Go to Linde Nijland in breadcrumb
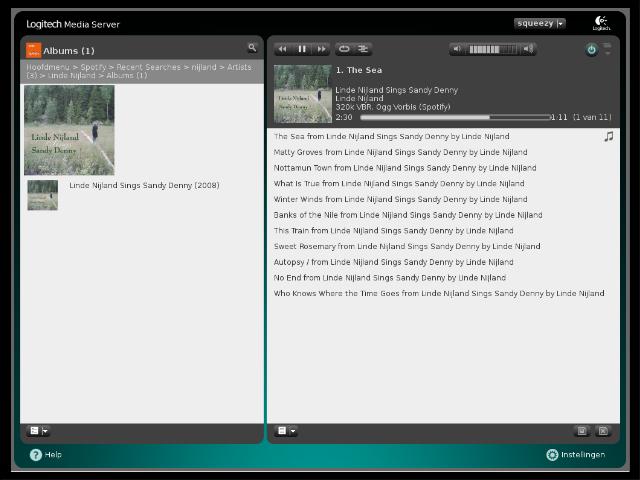 tap(71, 76)
